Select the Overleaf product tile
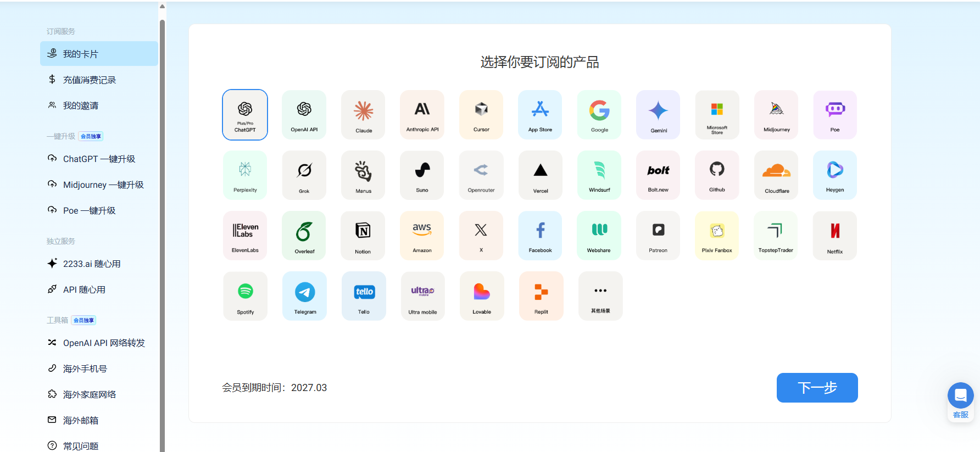The image size is (980, 452). pos(304,236)
